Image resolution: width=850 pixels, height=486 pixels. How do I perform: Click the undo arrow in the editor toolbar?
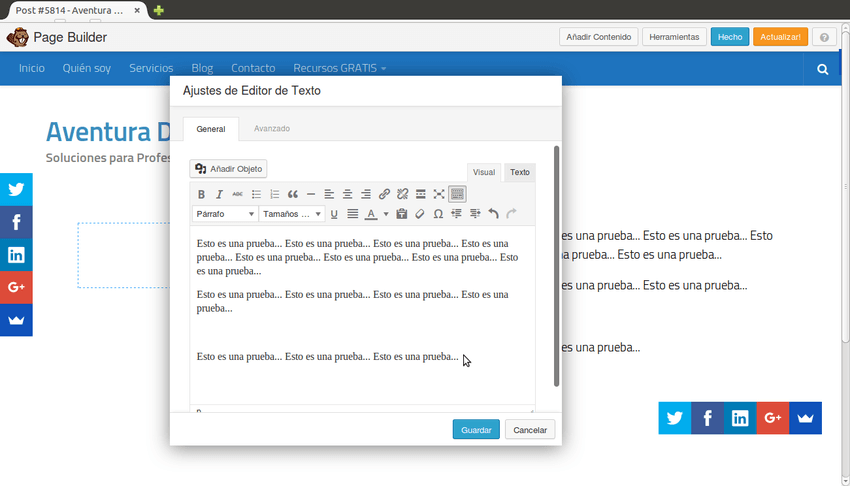pyautogui.click(x=493, y=214)
